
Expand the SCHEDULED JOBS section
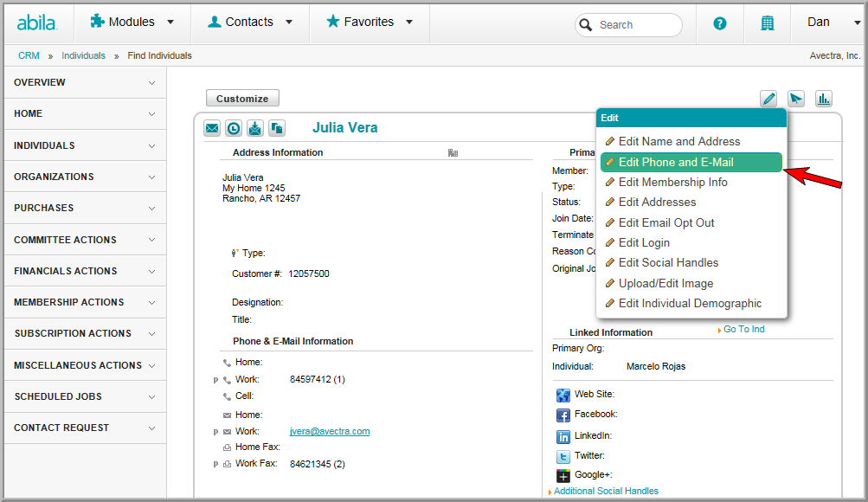click(86, 396)
